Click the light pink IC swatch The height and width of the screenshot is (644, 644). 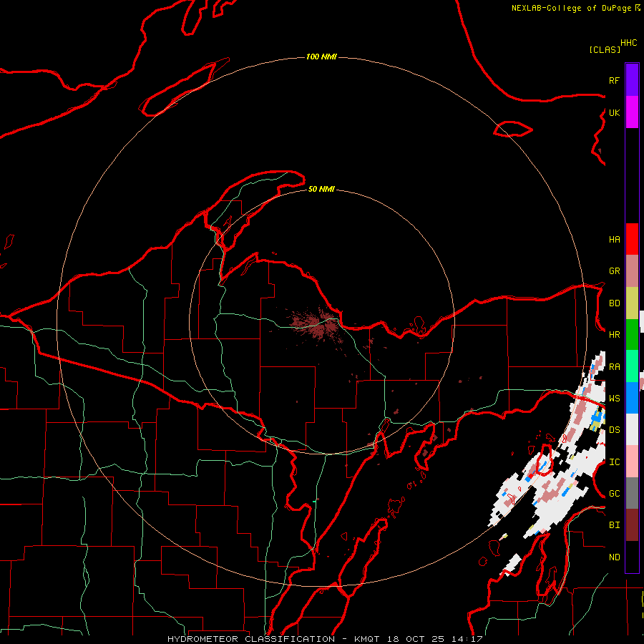point(632,462)
